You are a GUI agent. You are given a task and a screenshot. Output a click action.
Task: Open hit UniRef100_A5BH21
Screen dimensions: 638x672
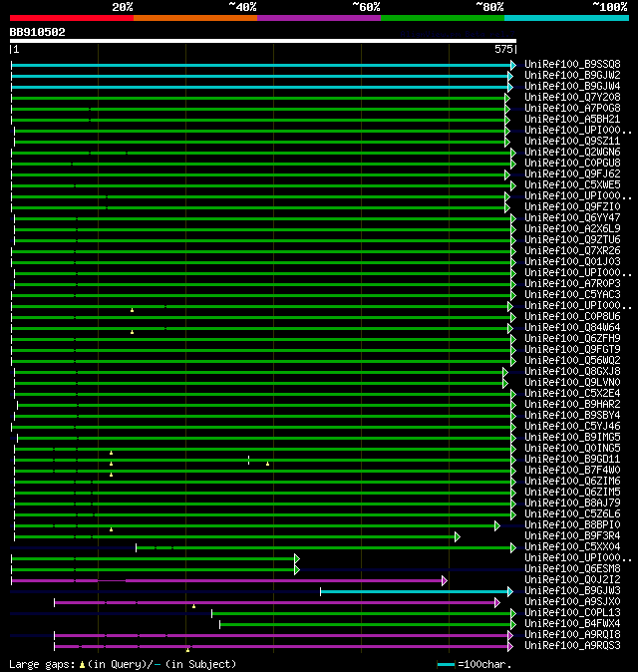[x=572, y=119]
